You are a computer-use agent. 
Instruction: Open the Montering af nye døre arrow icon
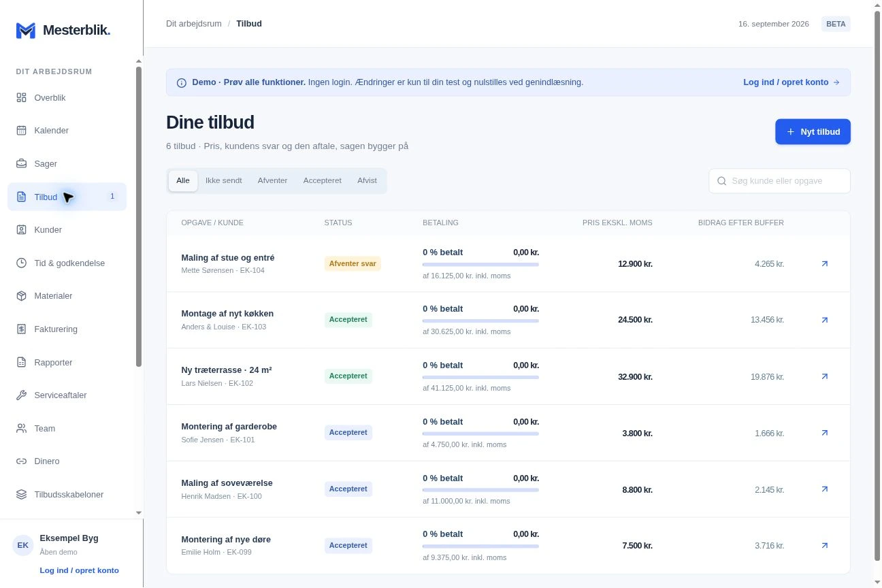tap(825, 546)
